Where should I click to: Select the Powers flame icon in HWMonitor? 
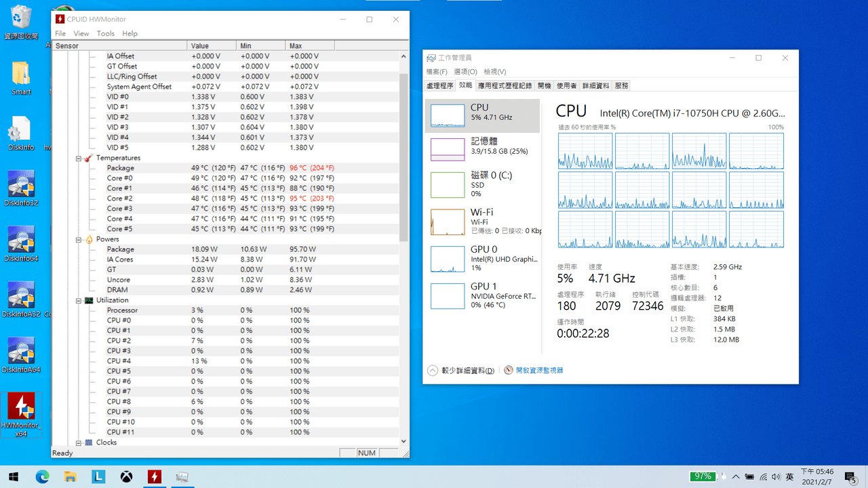point(88,239)
